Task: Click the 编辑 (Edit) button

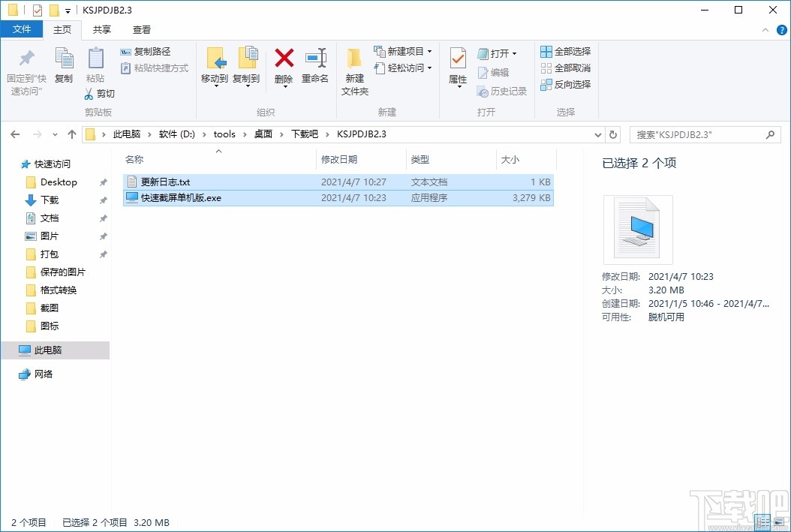Action: (x=495, y=72)
